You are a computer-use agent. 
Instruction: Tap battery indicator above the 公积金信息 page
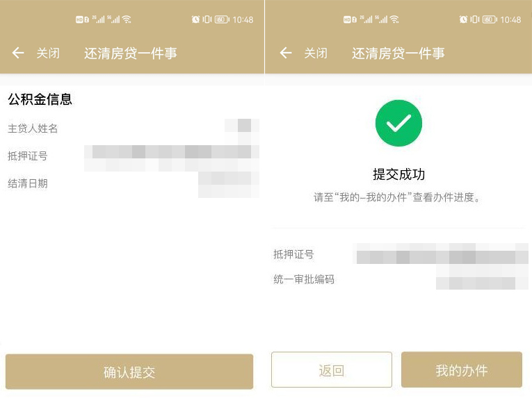pos(222,19)
